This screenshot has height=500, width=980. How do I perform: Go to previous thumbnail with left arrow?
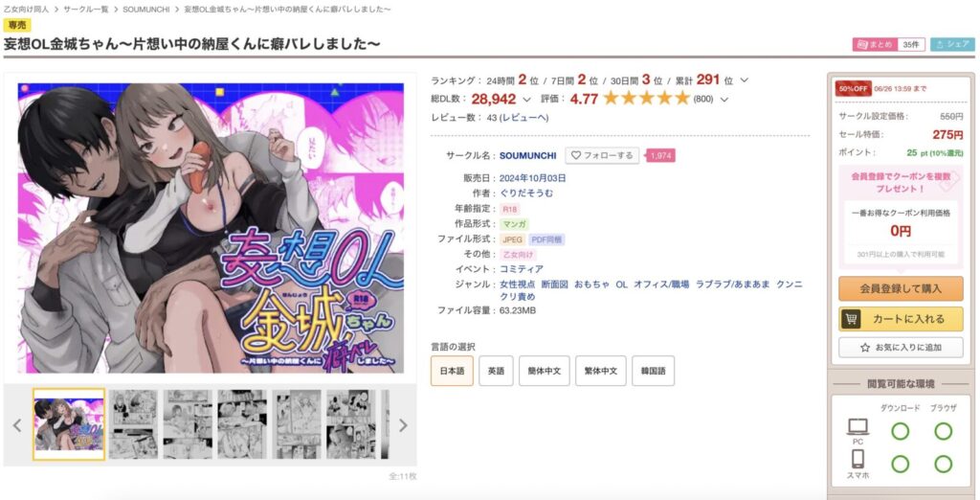coord(17,425)
